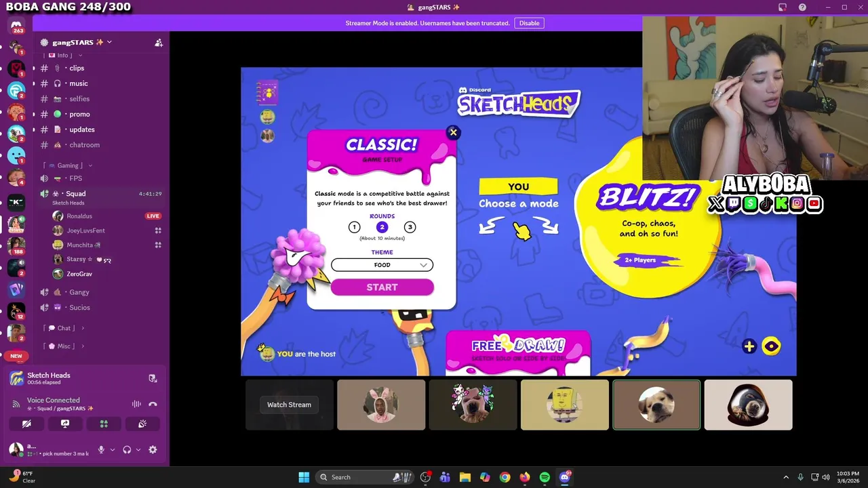This screenshot has height=488, width=868.
Task: Open Discord user settings gear
Action: [x=153, y=449]
